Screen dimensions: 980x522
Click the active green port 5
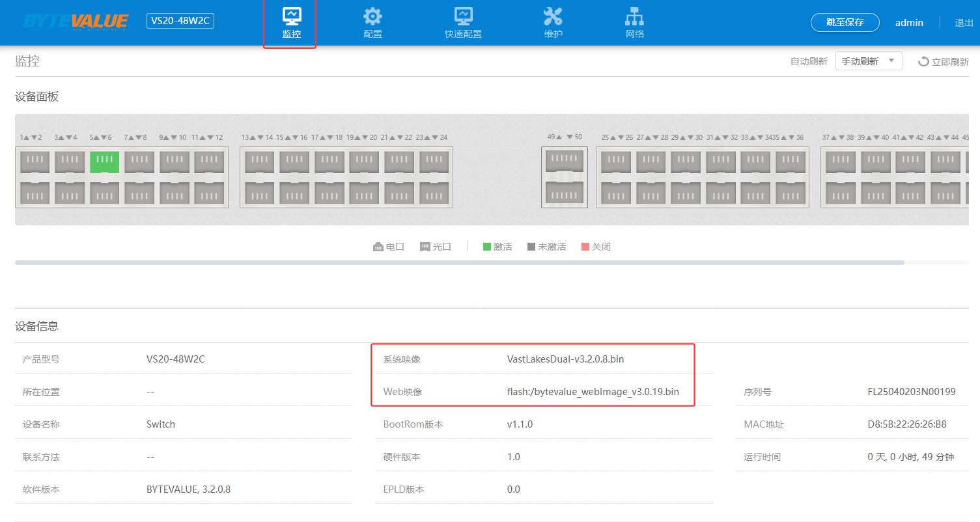(104, 161)
